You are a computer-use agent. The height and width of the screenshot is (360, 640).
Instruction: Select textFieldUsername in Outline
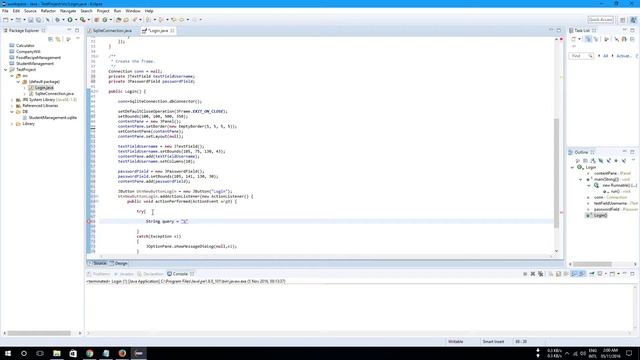(x=610, y=203)
